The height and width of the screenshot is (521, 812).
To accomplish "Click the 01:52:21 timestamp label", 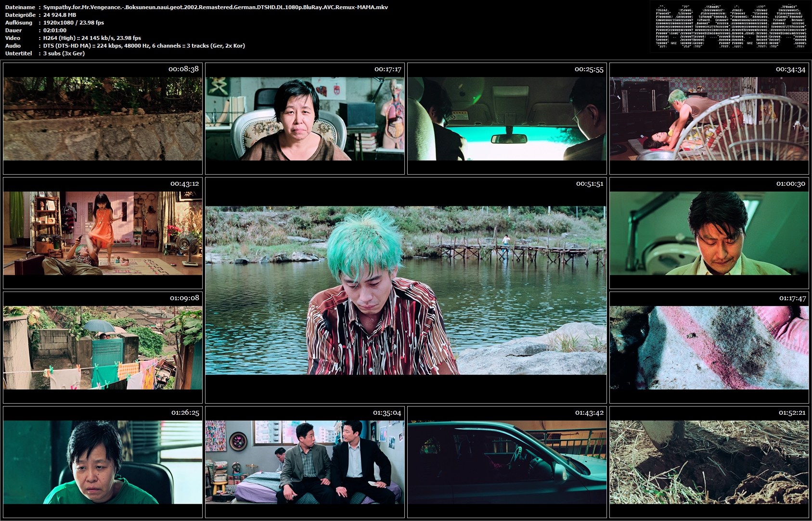I will 792,413.
